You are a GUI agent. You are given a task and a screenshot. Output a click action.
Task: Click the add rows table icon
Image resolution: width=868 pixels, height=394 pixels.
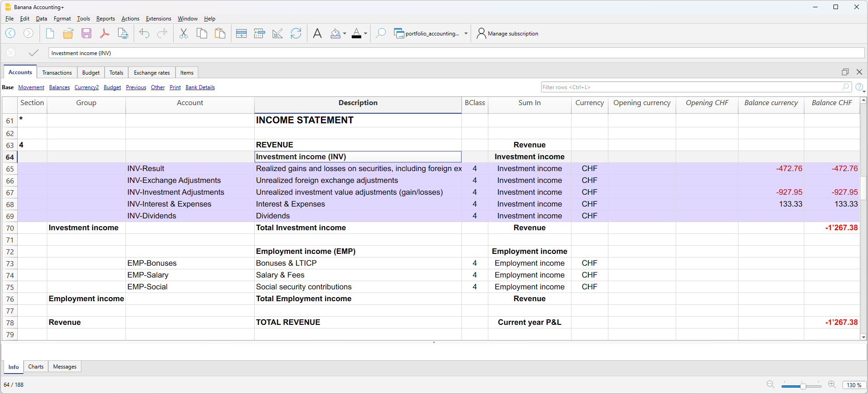tap(241, 33)
